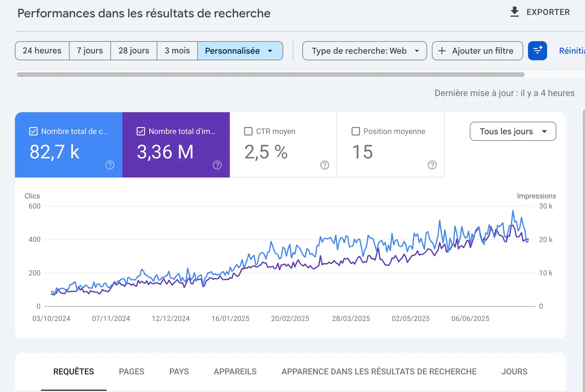This screenshot has width=585, height=392.
Task: Expand the Personnalisée date range selector
Action: (x=240, y=51)
